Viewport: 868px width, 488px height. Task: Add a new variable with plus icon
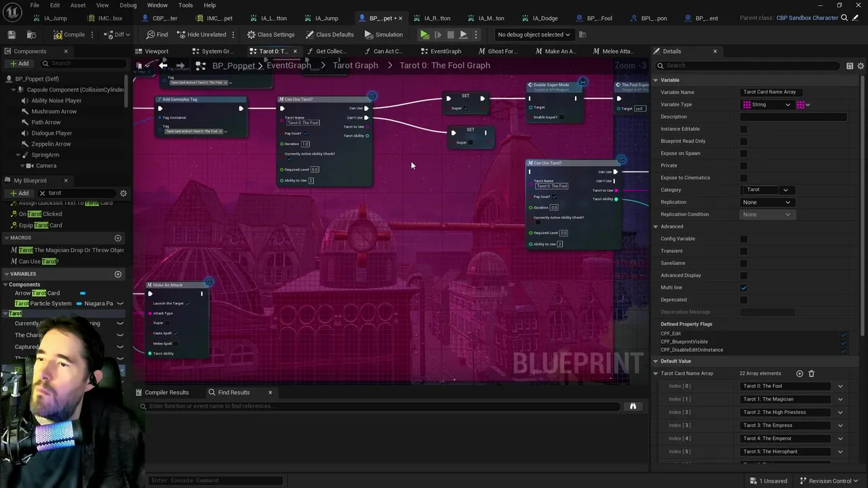point(118,274)
